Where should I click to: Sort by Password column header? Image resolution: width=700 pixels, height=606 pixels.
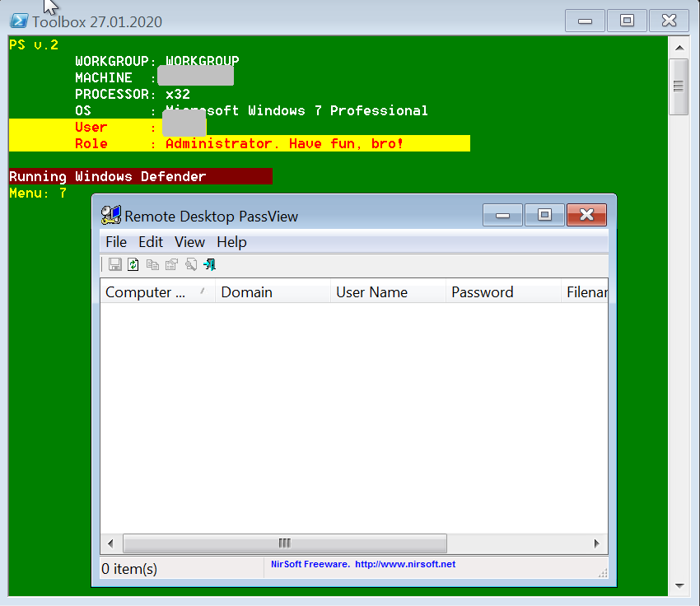point(503,291)
